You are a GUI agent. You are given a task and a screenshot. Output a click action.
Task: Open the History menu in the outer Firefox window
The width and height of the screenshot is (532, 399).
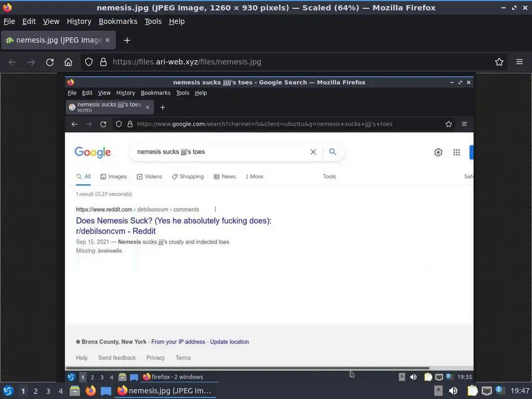(x=79, y=21)
